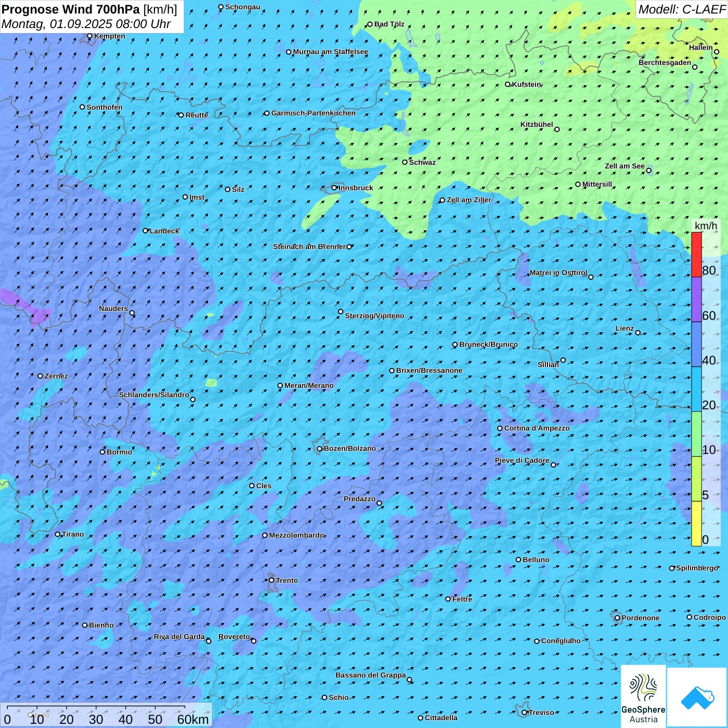Click the "Conegliano" label
Screen dimensions: 728x728
pyautogui.click(x=561, y=641)
